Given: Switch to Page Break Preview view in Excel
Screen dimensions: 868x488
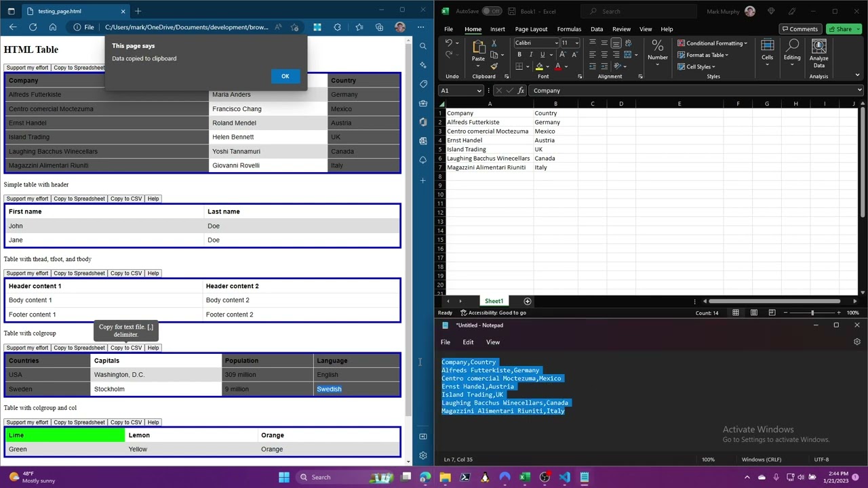Looking at the screenshot, I should coord(772,312).
